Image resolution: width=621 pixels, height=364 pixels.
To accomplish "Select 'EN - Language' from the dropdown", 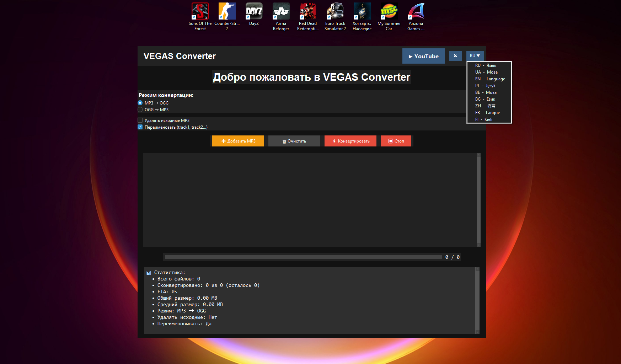I will (x=490, y=79).
